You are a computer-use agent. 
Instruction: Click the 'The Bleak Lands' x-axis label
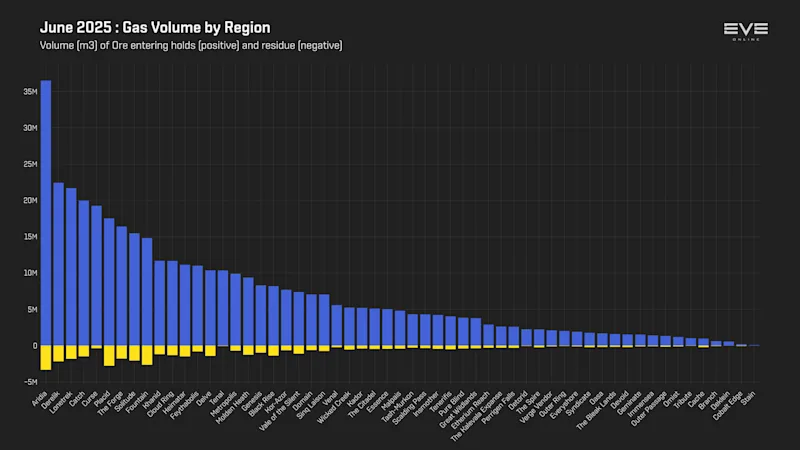pos(596,410)
